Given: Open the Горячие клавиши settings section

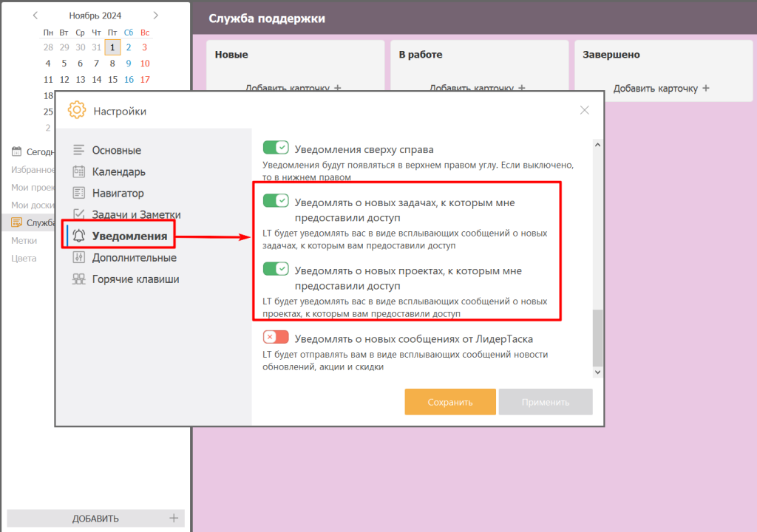Looking at the screenshot, I should (135, 279).
